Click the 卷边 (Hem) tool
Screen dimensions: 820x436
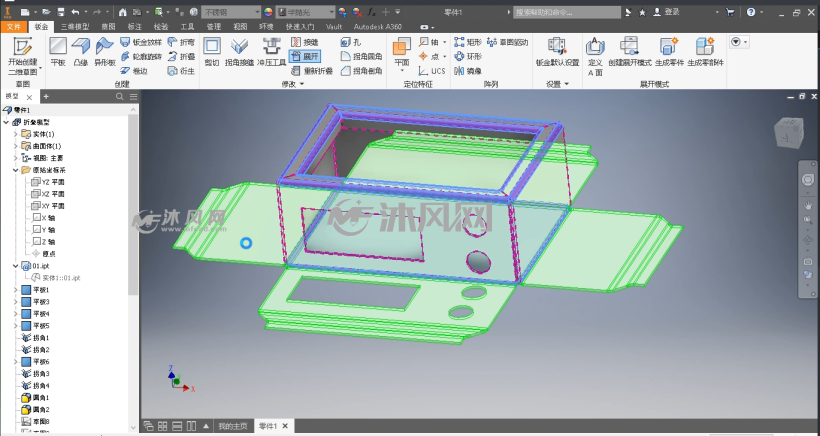click(x=133, y=71)
